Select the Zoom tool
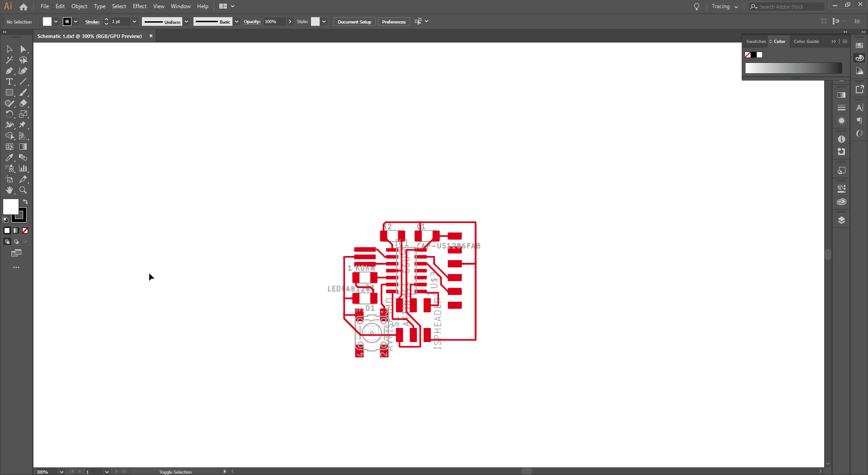The height and width of the screenshot is (475, 868). click(23, 190)
